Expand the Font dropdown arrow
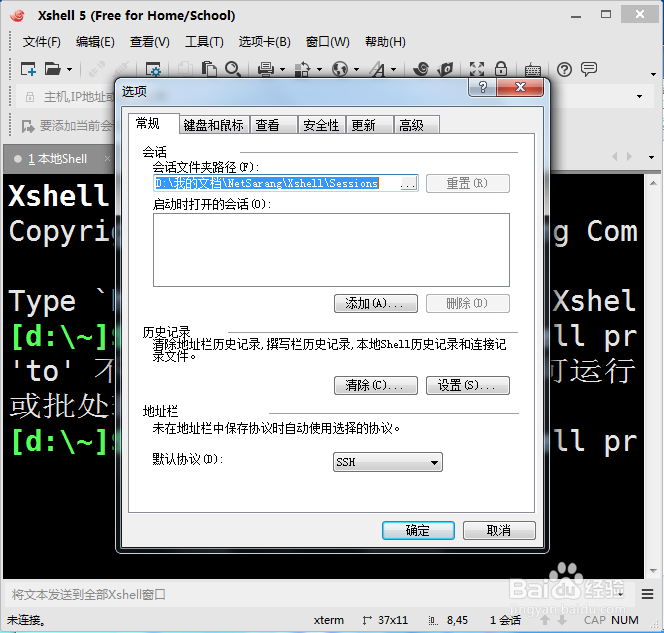This screenshot has height=633, width=664. 393,69
